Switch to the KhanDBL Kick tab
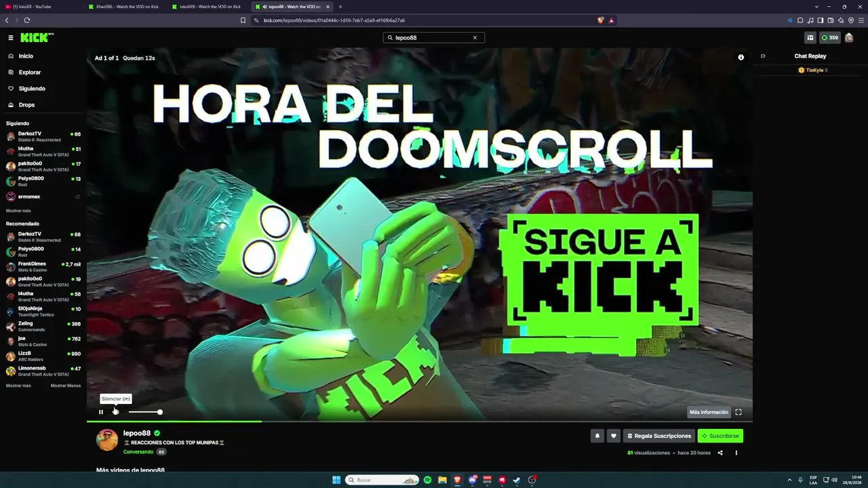Viewport: 868px width, 488px height. pos(126,7)
